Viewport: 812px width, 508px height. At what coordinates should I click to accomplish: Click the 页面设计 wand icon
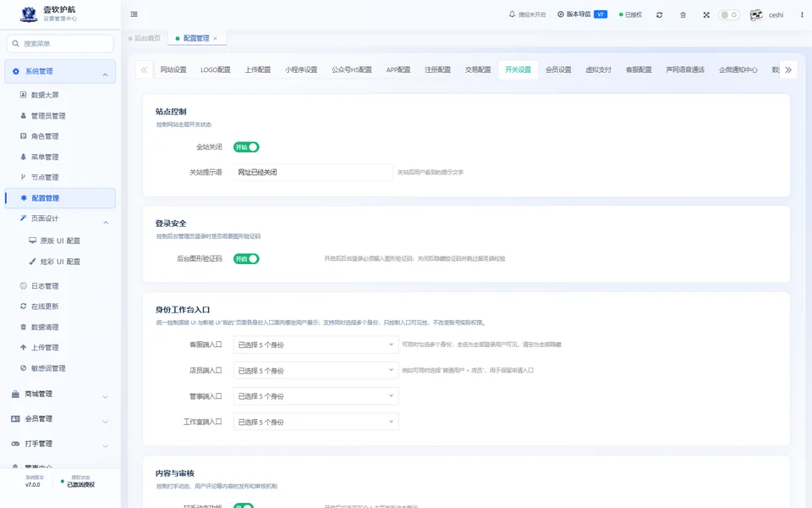pos(24,218)
